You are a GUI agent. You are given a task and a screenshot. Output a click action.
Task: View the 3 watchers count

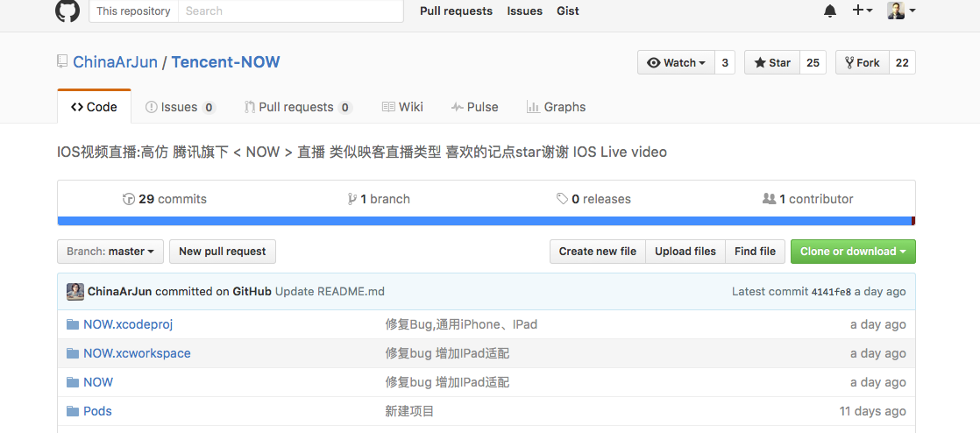pos(725,62)
